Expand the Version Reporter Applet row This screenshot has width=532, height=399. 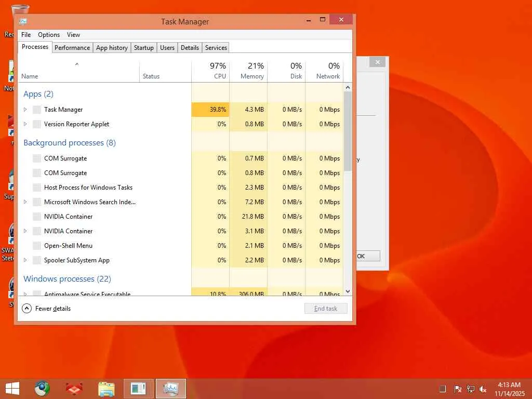tap(25, 124)
